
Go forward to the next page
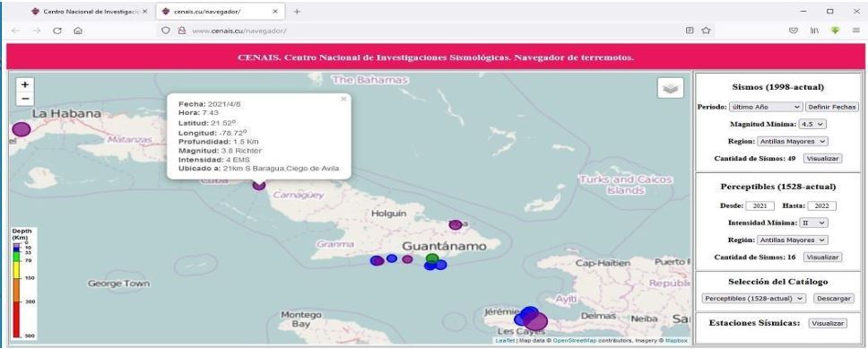pos(36,31)
